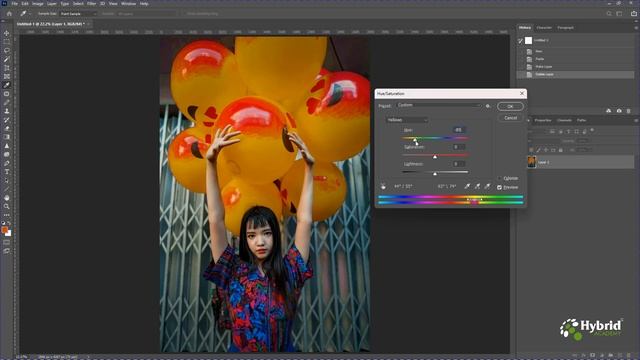This screenshot has height=360, width=640.
Task: Create new document from current state
Action: (609, 111)
